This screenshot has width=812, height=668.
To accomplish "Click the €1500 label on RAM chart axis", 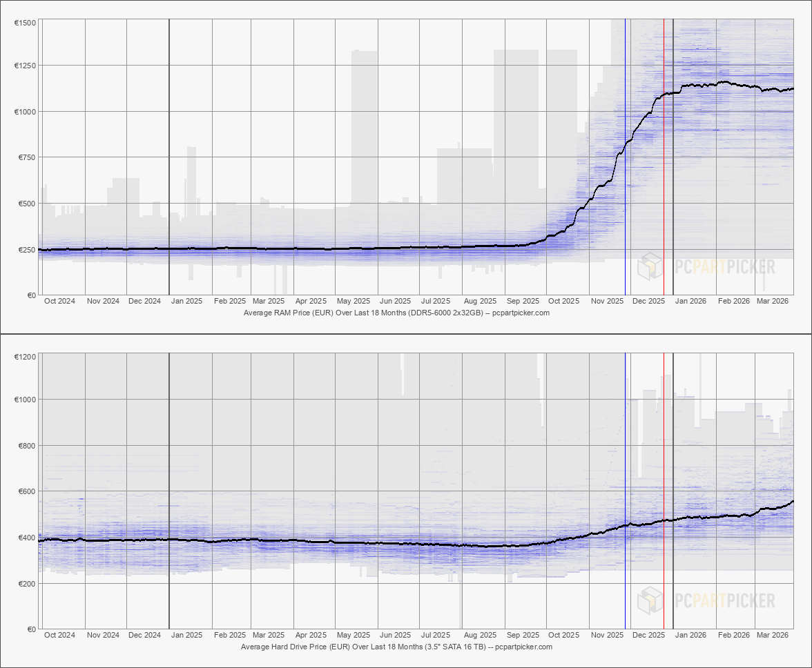I will 25,23.
